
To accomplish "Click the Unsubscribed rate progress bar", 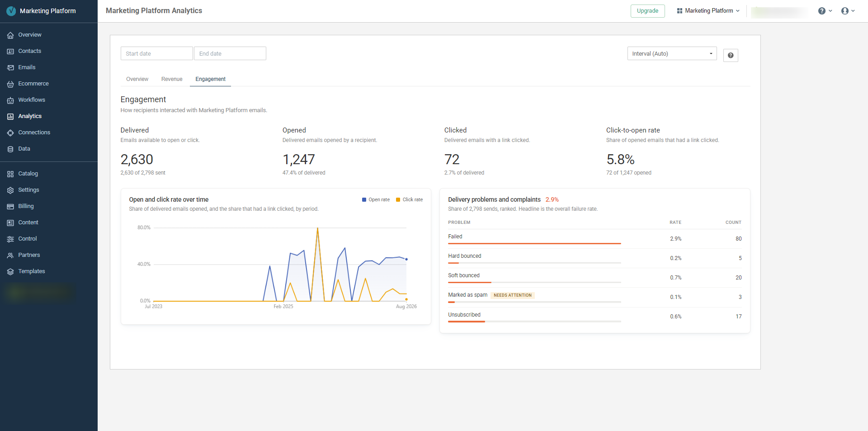I will [534, 322].
